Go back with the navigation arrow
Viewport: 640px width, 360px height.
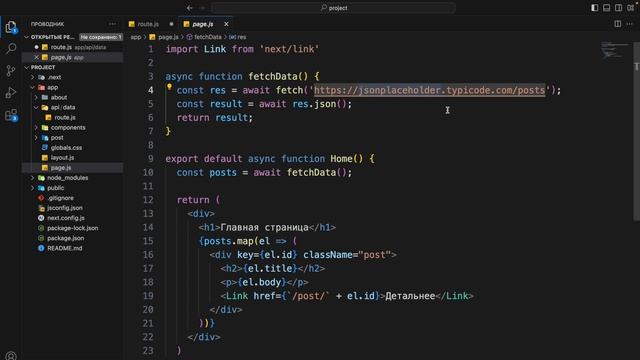pyautogui.click(x=189, y=8)
